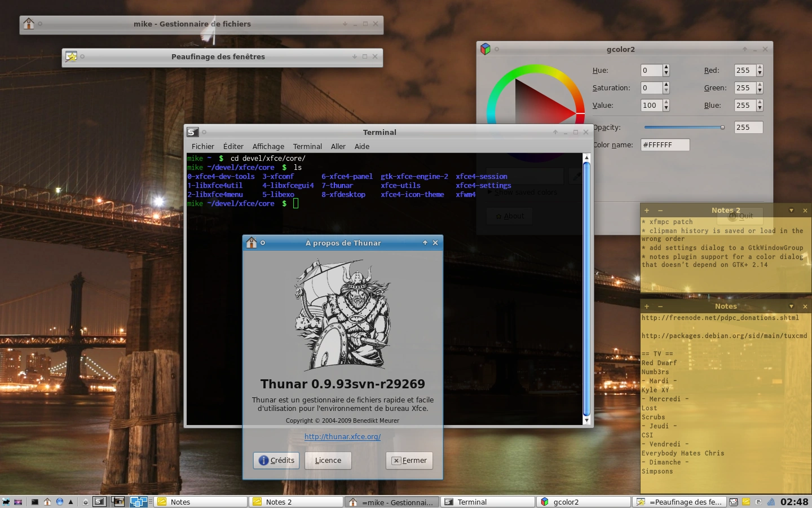Viewport: 812px width, 508px height.
Task: Select the #FFFFFF color name field in gcolor2
Action: pos(665,144)
